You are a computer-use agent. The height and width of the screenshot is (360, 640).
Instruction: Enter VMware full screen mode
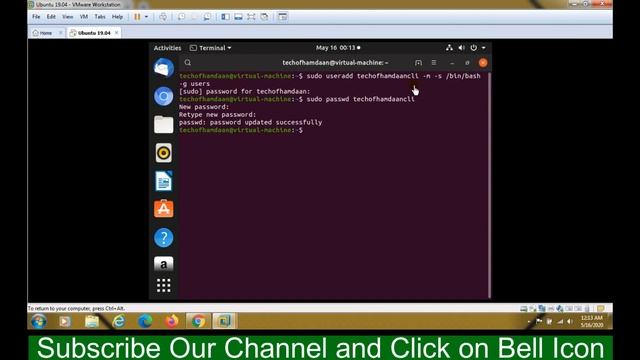pyautogui.click(x=251, y=17)
